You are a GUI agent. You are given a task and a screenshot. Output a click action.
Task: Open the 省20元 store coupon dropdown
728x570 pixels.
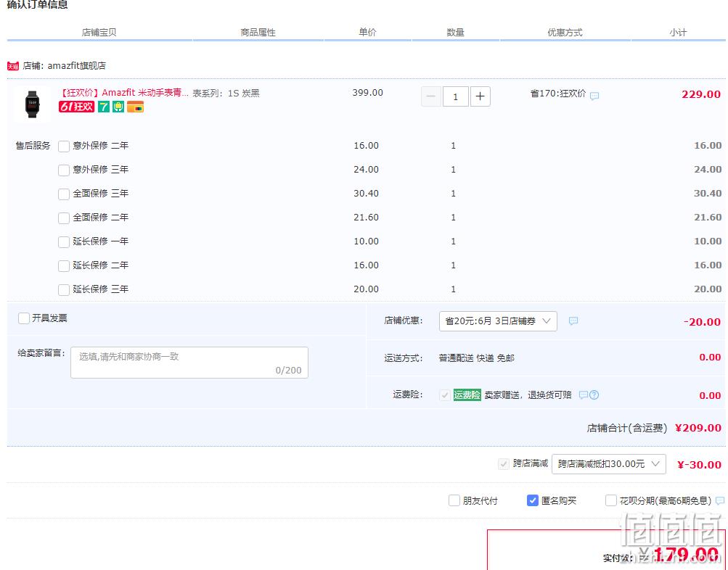click(498, 321)
